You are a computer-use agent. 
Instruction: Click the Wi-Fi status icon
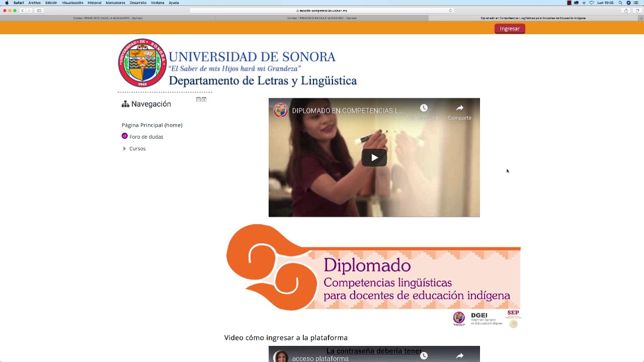click(x=592, y=3)
